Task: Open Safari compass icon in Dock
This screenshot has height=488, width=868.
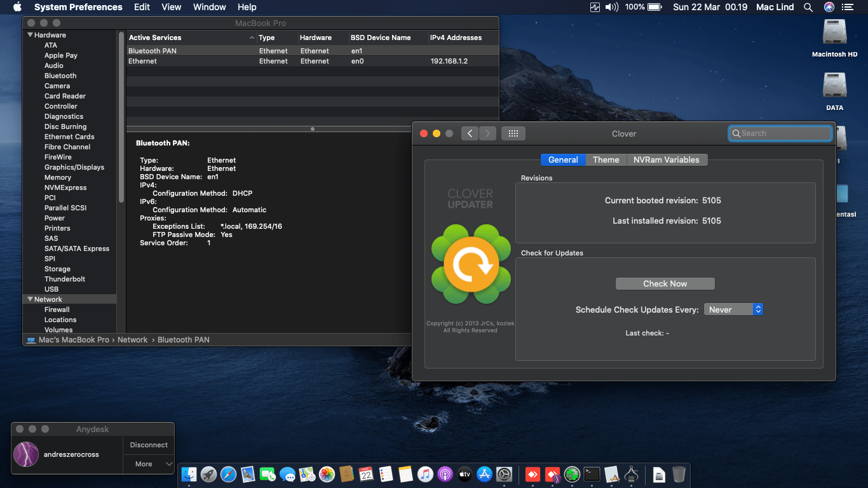Action: [228, 474]
